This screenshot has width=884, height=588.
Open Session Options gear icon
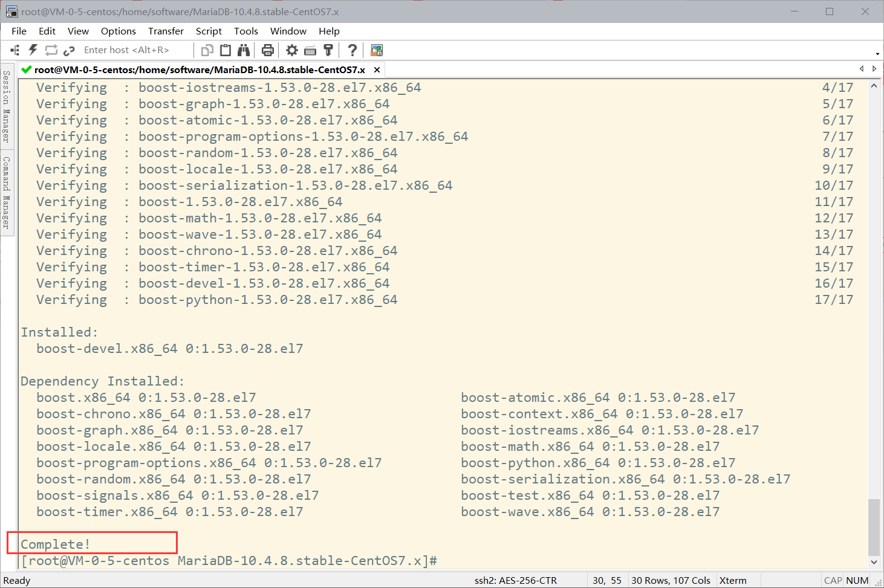click(292, 50)
